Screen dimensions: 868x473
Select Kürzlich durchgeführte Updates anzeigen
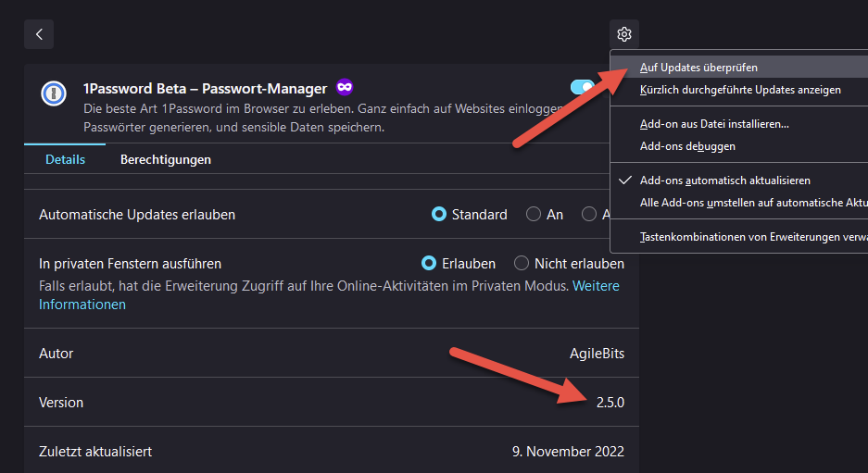(x=740, y=90)
